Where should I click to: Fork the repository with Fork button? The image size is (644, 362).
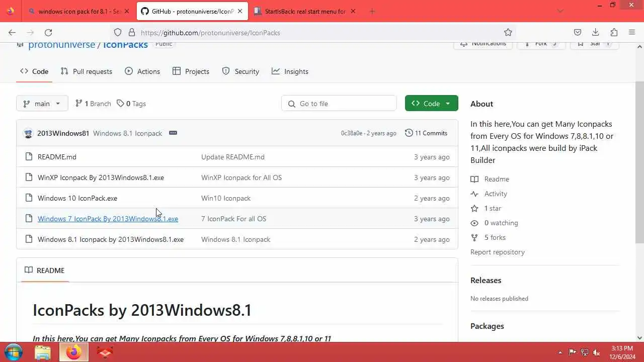(x=541, y=44)
